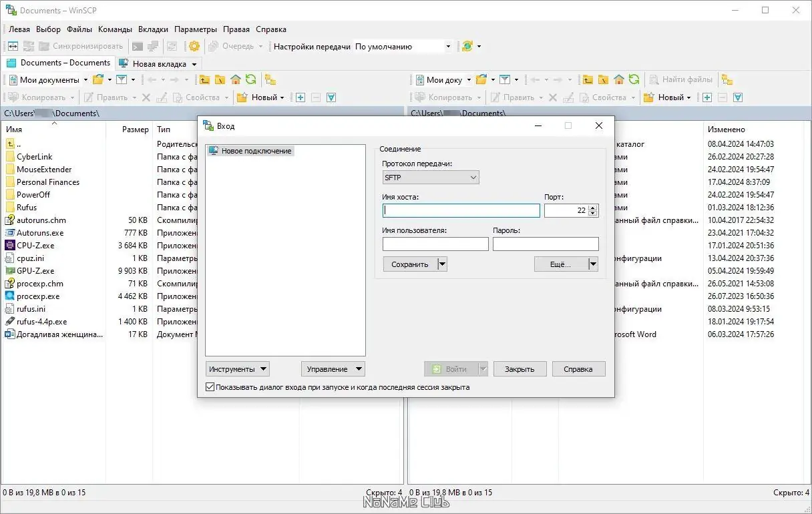Image resolution: width=812 pixels, height=514 pixels.
Task: Sort left panel by Размер column
Action: [135, 130]
